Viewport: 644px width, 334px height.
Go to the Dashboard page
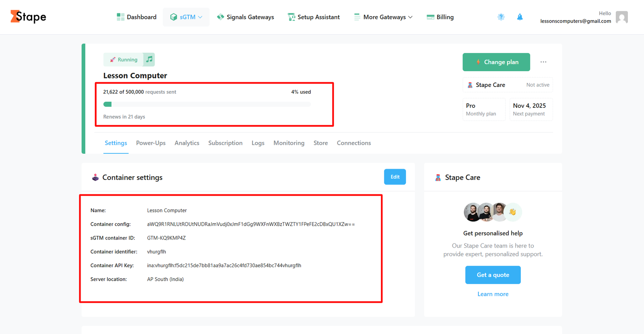click(x=136, y=17)
